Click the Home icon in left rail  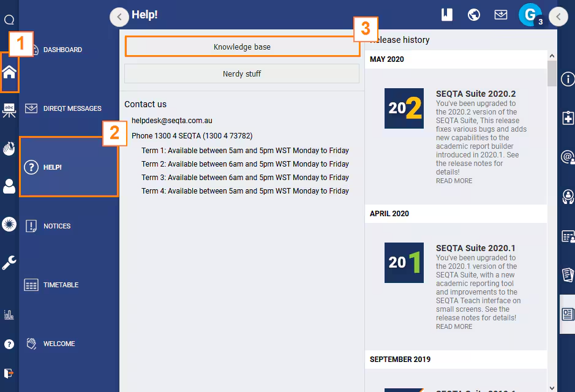pyautogui.click(x=9, y=72)
